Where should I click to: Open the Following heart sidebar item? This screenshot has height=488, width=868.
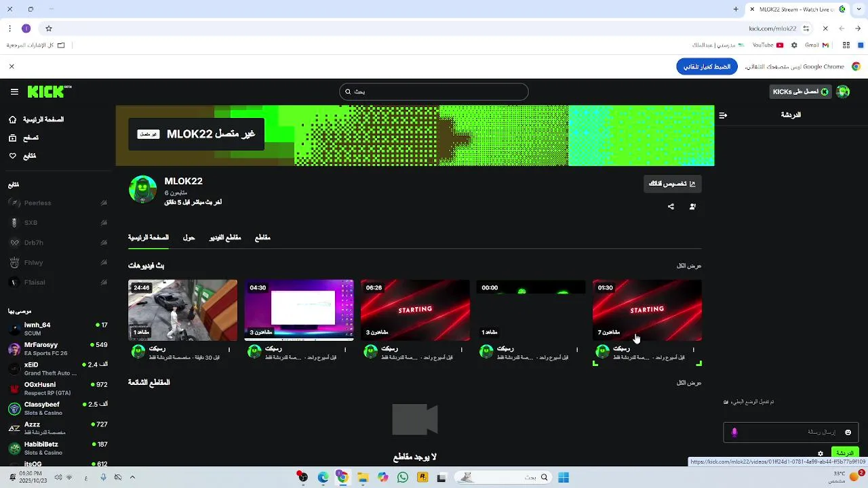pyautogui.click(x=22, y=156)
